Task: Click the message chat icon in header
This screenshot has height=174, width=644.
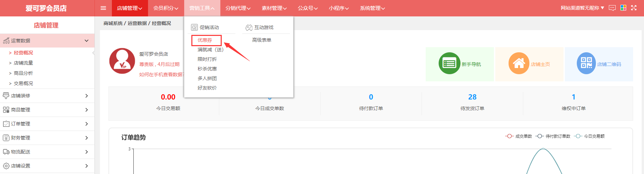Action: [x=612, y=8]
